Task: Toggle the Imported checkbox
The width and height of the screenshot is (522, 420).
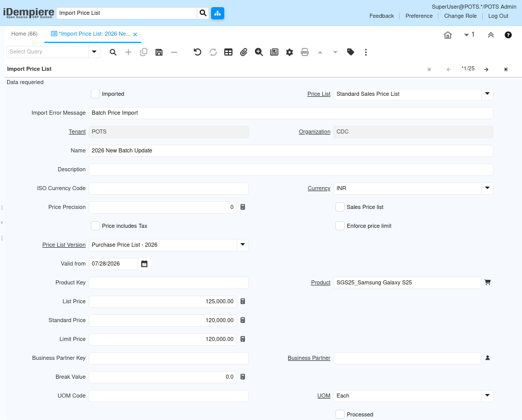Action: click(95, 94)
